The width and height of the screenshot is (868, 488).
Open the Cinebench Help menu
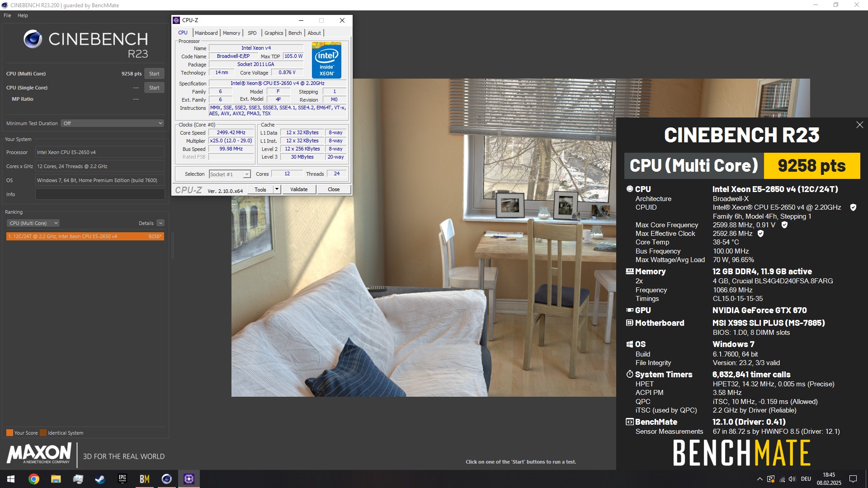coord(23,15)
